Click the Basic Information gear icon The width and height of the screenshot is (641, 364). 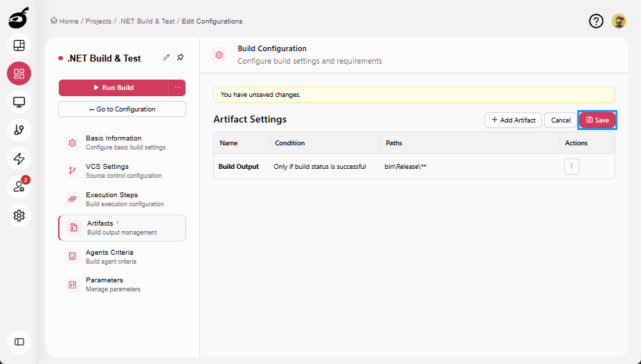tap(73, 143)
